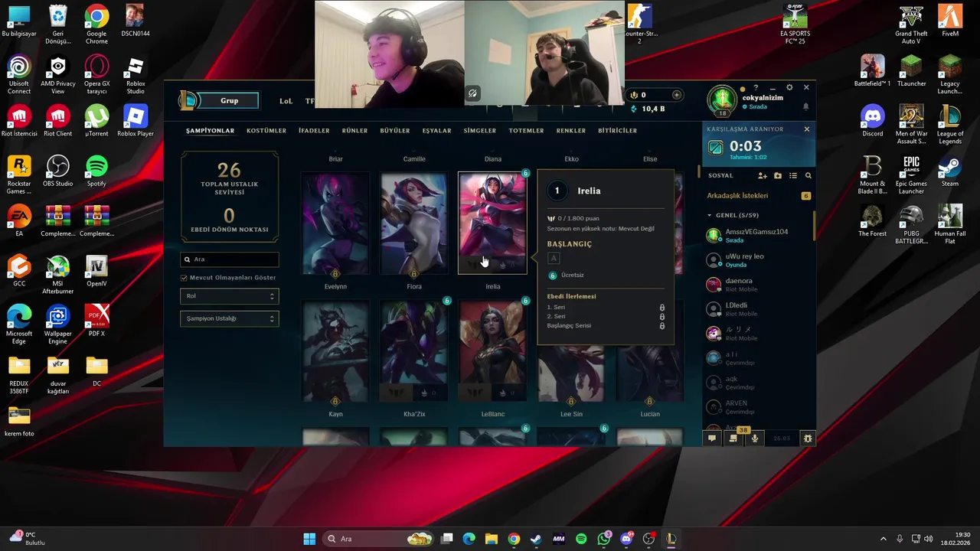Click friend daenora

(758, 285)
